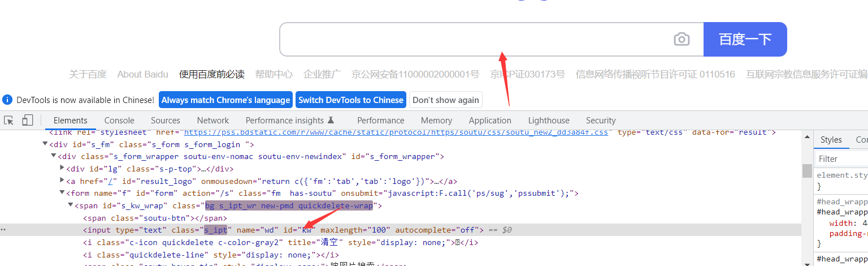Click the camera image search icon
Image resolution: width=868 pixels, height=266 pixels.
click(x=682, y=39)
